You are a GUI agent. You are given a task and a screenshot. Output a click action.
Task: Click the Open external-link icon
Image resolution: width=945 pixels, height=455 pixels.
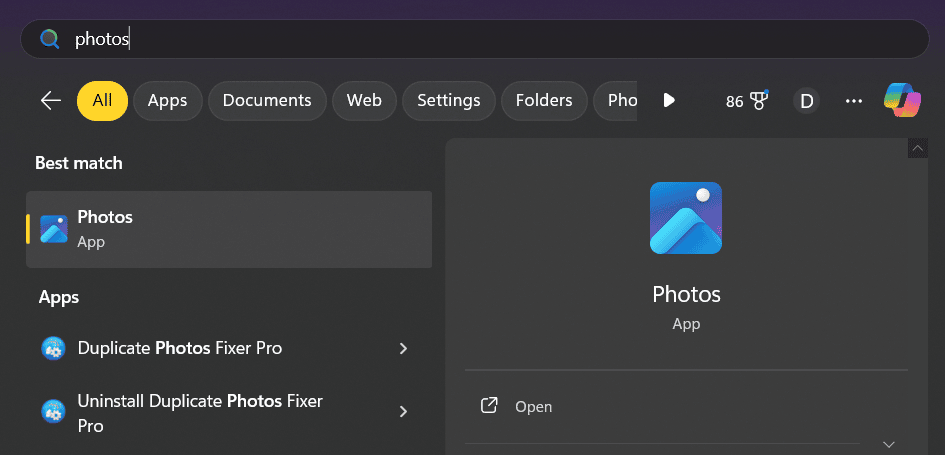pyautogui.click(x=489, y=406)
